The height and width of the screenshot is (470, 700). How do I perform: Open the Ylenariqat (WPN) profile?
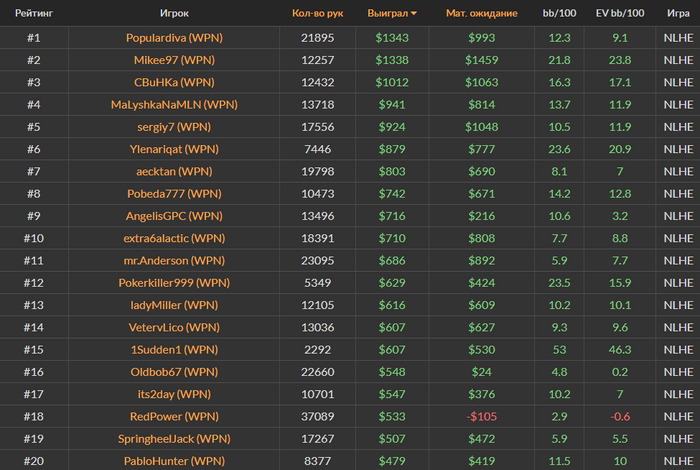174,149
